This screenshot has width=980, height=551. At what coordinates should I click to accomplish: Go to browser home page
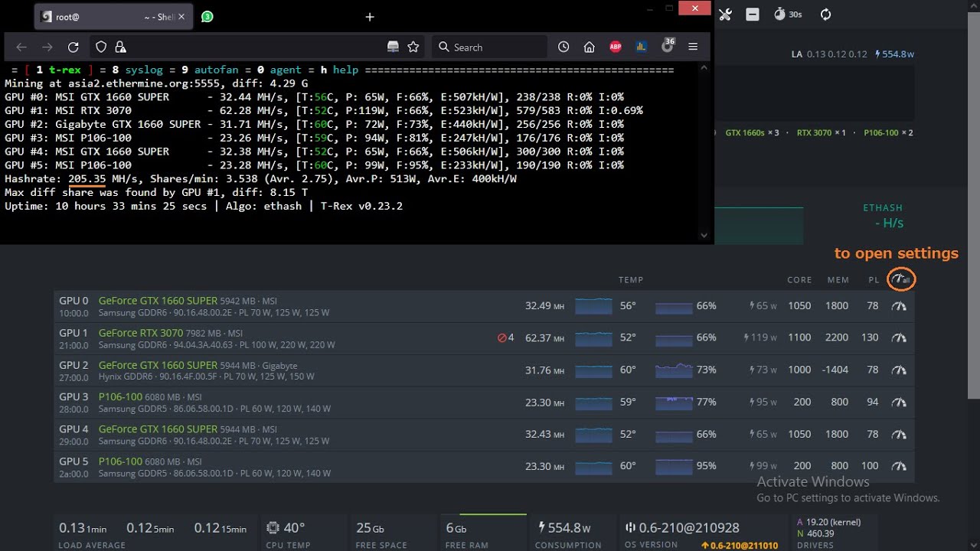pos(590,47)
